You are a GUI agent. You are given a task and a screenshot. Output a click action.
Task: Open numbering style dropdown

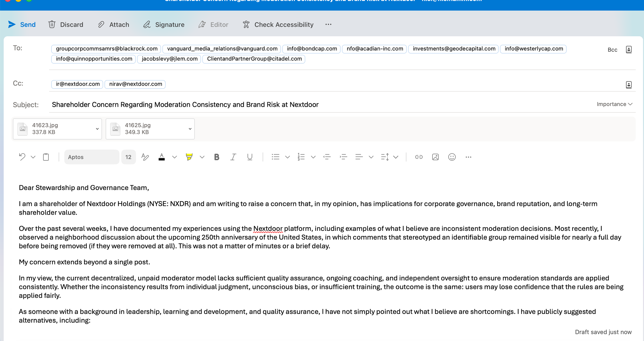tap(313, 157)
